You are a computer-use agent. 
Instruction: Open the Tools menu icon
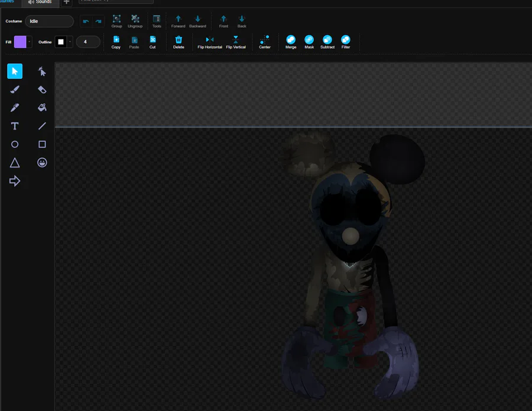[x=157, y=21]
